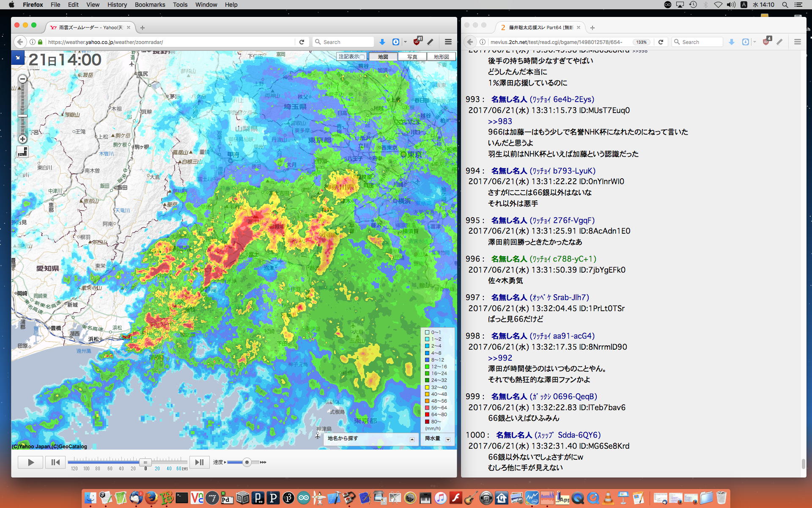Screen dimensions: 812x508
Task: Zoom out the map with minus button
Action: coord(23,79)
